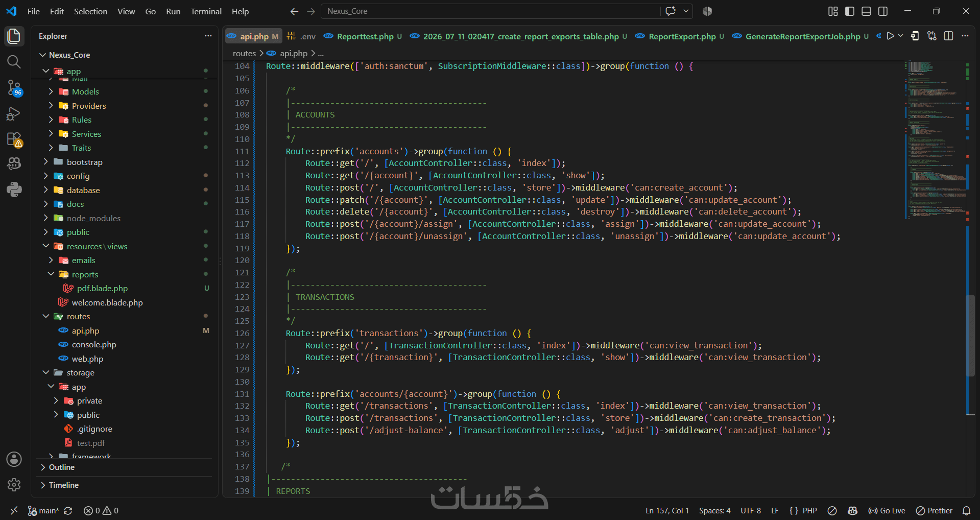
Task: Open the Explorer's Views and More Actions ellipsis
Action: [x=208, y=36]
